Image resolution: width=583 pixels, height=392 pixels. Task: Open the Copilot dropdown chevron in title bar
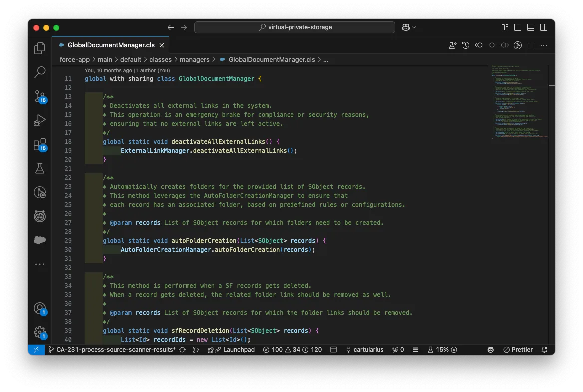(414, 27)
